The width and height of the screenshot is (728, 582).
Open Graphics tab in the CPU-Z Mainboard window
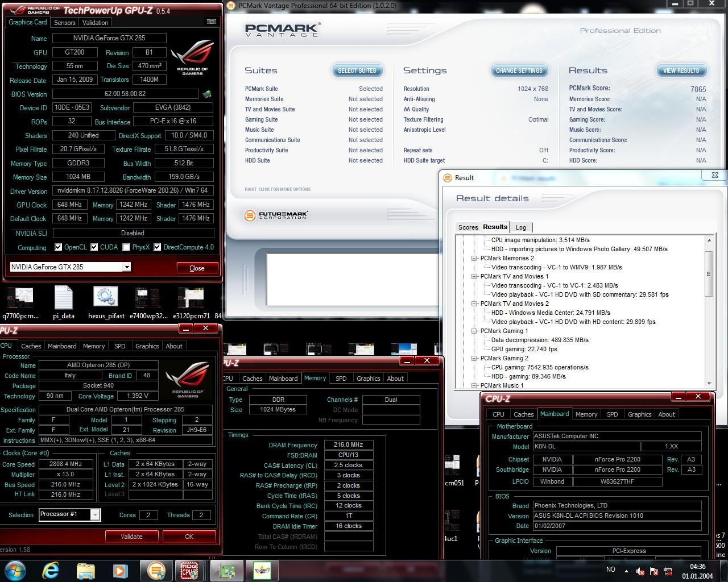click(x=639, y=414)
